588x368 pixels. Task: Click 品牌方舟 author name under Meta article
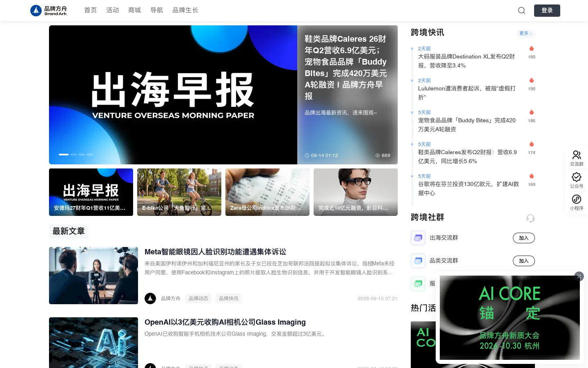[x=171, y=298]
